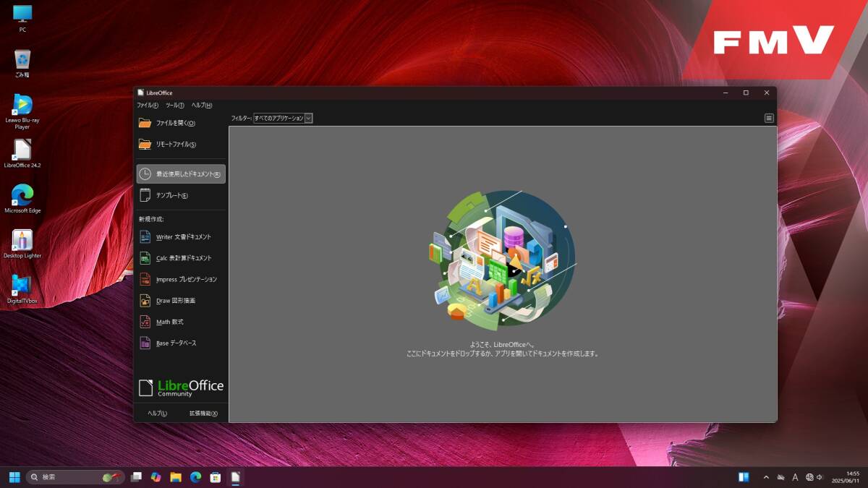
Task: Show hidden tray icons chevron
Action: pos(766,477)
